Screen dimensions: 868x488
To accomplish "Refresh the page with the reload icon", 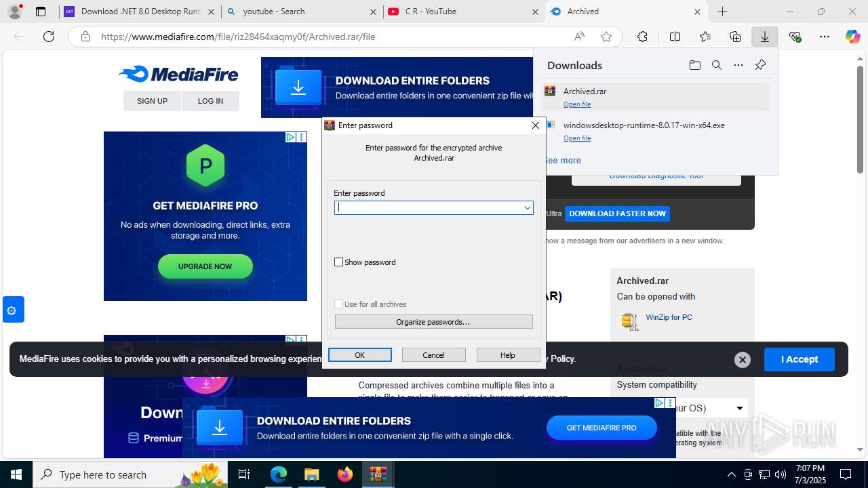I will [x=49, y=37].
